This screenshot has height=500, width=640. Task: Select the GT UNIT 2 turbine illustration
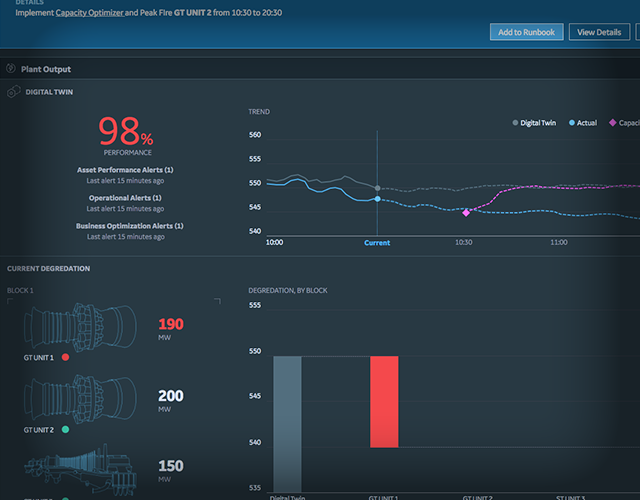[x=80, y=399]
